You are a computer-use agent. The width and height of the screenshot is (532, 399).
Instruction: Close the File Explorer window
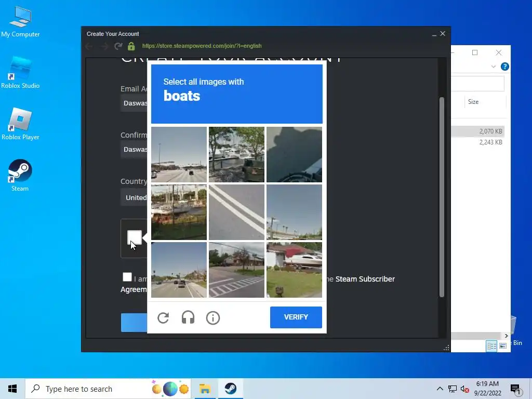point(498,52)
